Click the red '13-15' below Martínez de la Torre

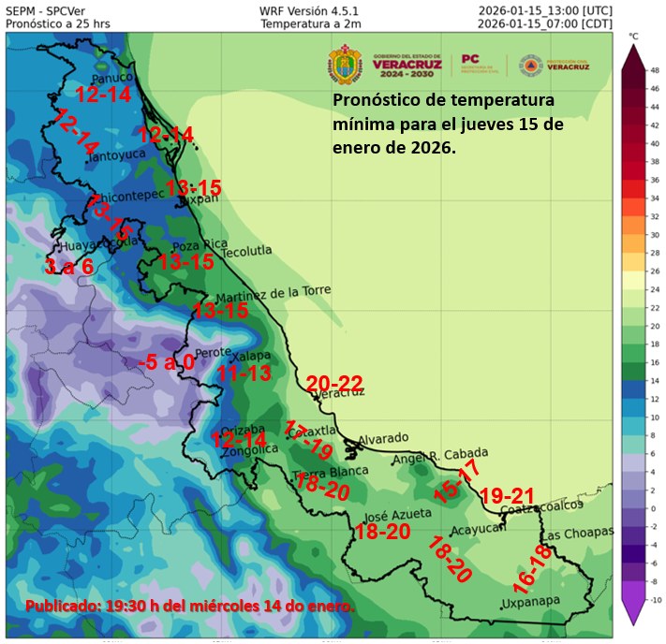pyautogui.click(x=220, y=311)
